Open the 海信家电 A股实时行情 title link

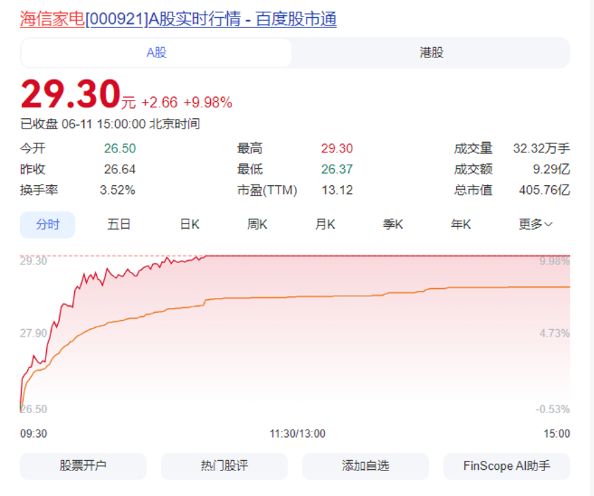point(178,19)
